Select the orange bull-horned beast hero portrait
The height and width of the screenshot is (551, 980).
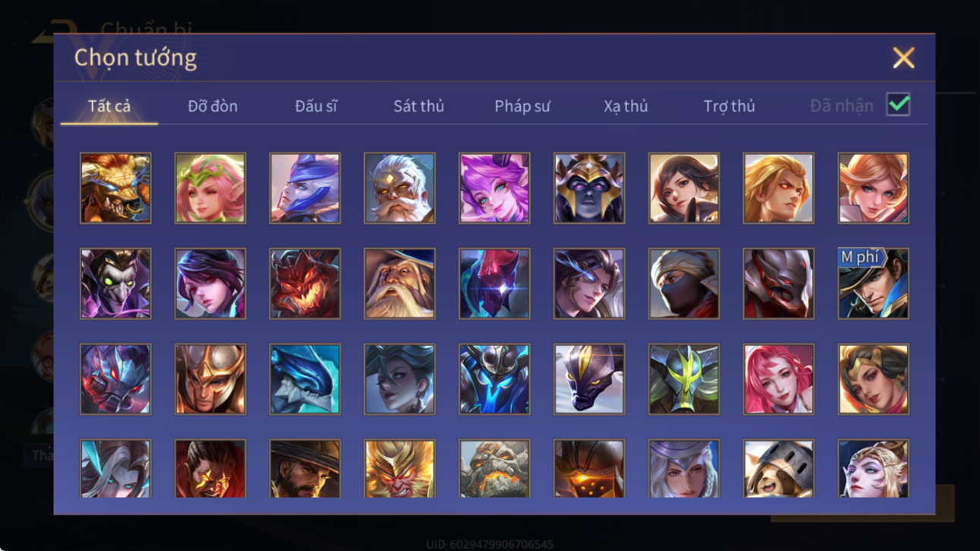115,188
